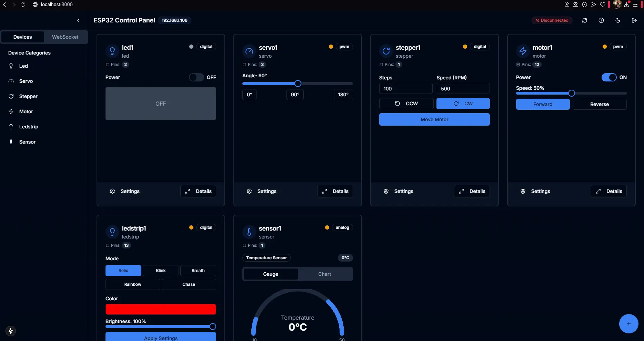Select the Rainbow mode for ledstrip1

(133, 284)
